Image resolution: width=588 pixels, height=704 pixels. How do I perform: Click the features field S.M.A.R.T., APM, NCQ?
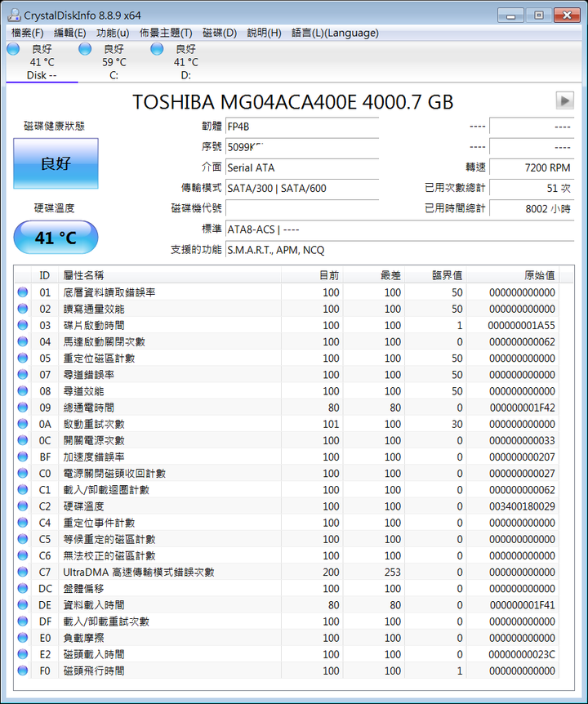click(399, 250)
